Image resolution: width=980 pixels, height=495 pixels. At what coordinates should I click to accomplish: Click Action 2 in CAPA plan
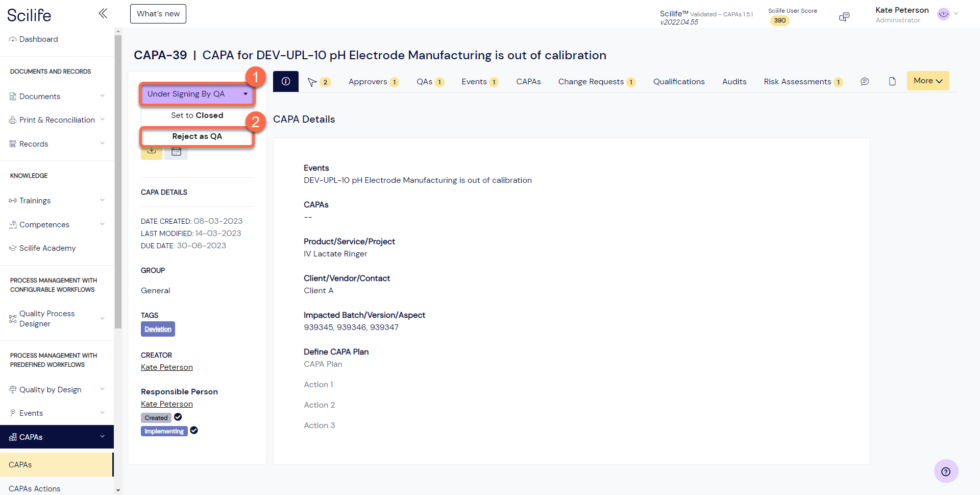[x=320, y=405]
